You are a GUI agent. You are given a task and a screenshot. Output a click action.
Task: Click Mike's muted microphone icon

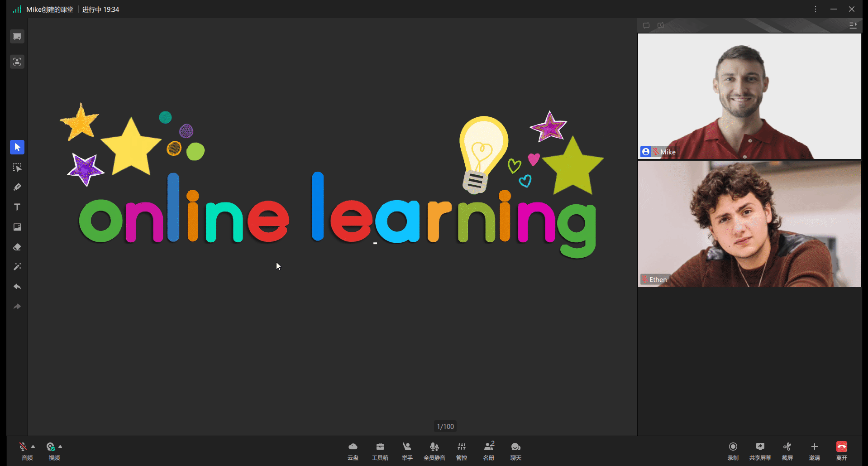pyautogui.click(x=655, y=152)
